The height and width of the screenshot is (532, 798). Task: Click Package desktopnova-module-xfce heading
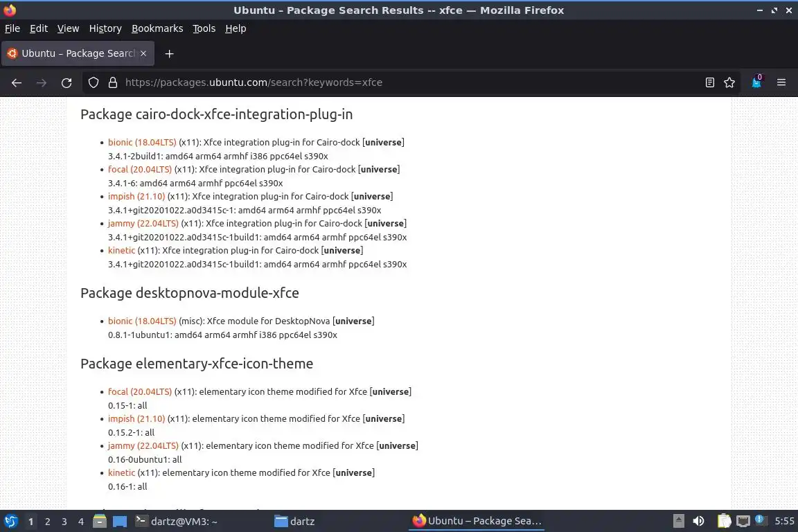(190, 293)
